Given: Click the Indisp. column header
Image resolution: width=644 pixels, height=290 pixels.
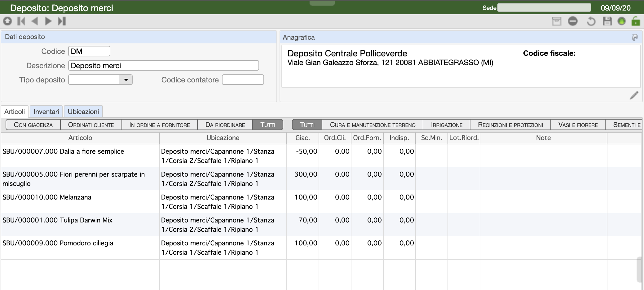Looking at the screenshot, I should click(399, 138).
